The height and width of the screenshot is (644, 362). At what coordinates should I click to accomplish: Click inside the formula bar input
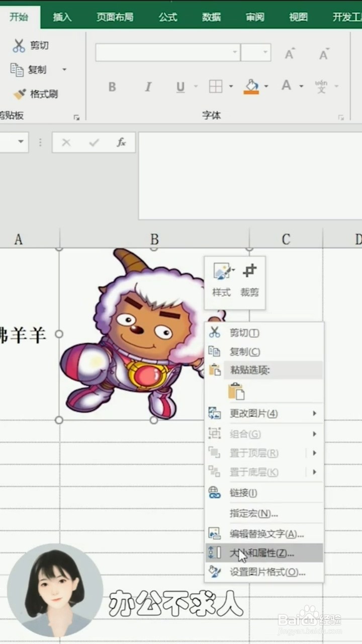[250, 176]
